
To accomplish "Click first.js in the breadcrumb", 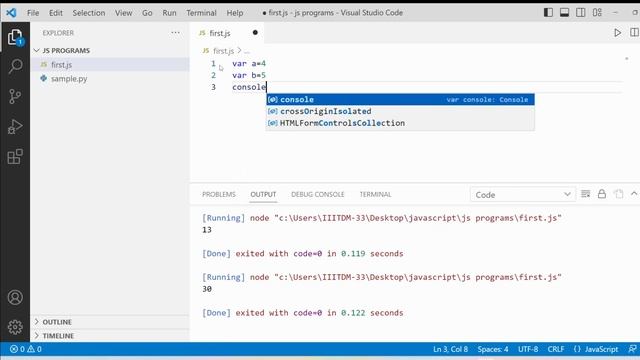I will pyautogui.click(x=223, y=51).
